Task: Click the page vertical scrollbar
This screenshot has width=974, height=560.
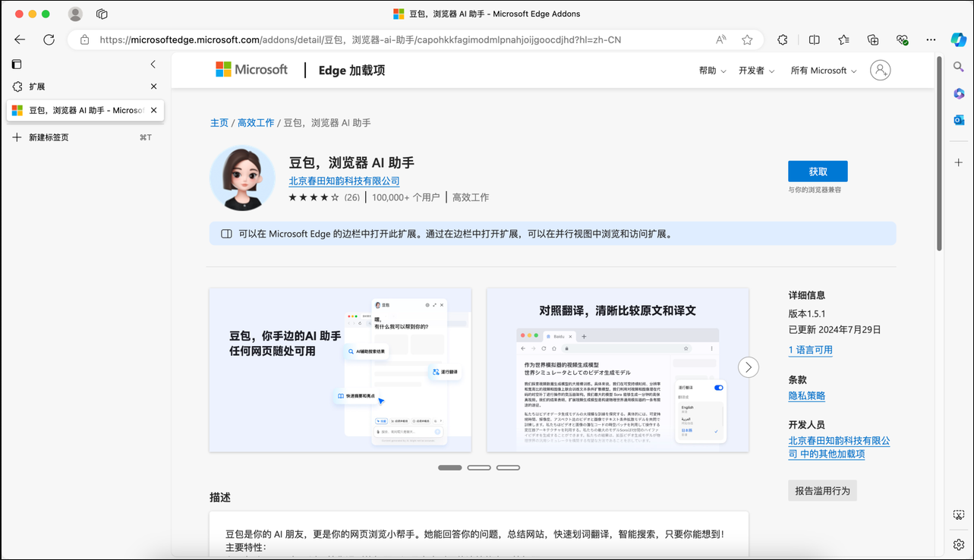Action: (x=939, y=153)
